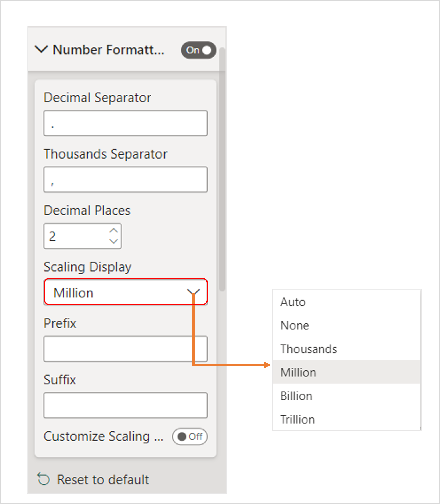
Task: Click the Prefix text field
Action: [118, 349]
